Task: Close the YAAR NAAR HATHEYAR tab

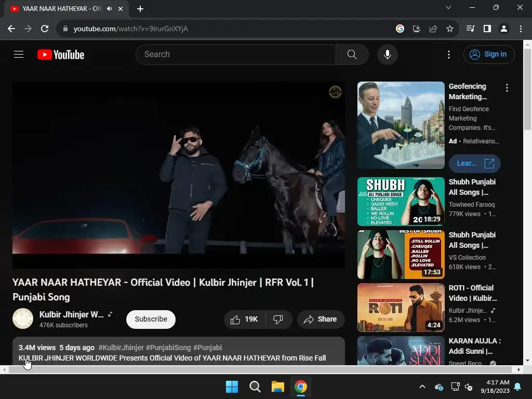Action: pyautogui.click(x=121, y=9)
